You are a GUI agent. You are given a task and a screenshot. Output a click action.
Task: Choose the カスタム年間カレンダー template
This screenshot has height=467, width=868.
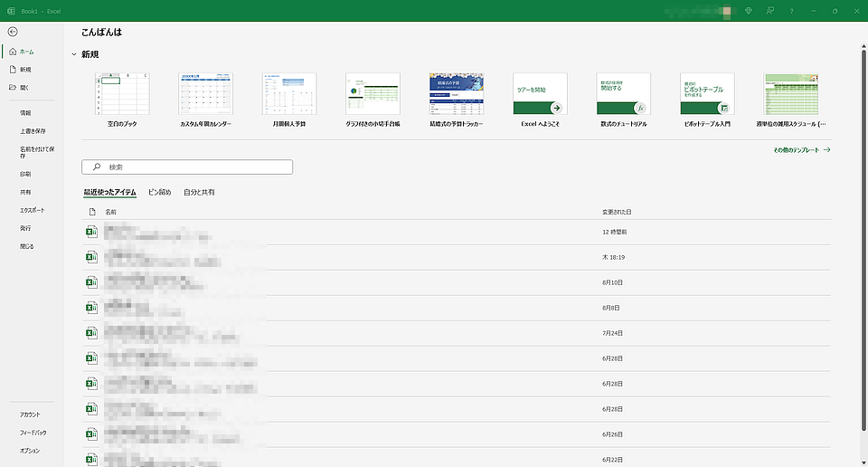click(x=205, y=100)
